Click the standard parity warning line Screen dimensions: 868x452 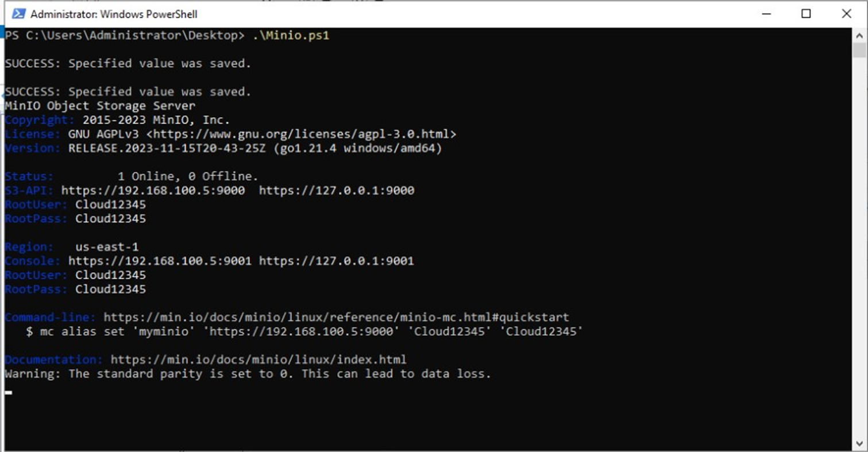pos(248,374)
